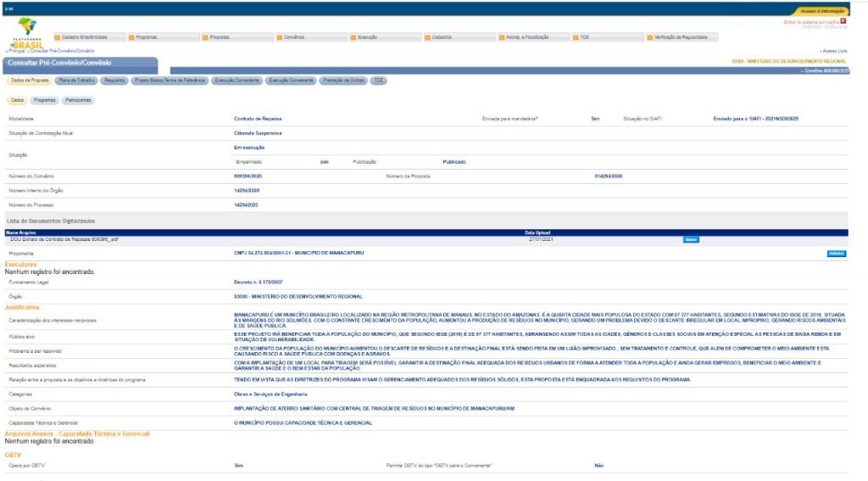Select the Projeto Básico/Termo de Referência tab
The height and width of the screenshot is (481, 868).
point(169,80)
